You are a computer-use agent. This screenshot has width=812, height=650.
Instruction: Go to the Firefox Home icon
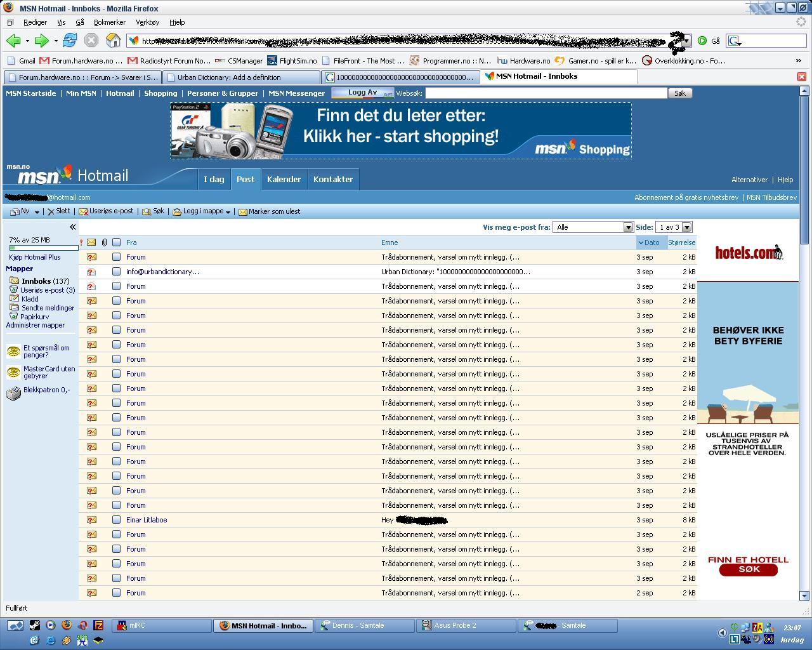point(113,41)
